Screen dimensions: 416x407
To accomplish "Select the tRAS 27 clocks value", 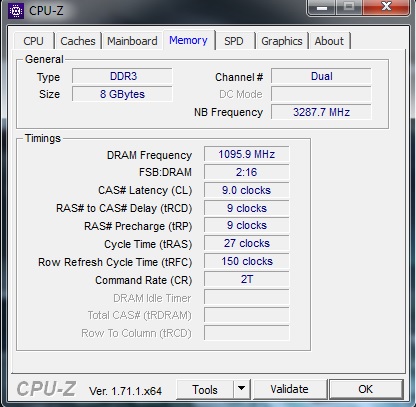I will 247,243.
